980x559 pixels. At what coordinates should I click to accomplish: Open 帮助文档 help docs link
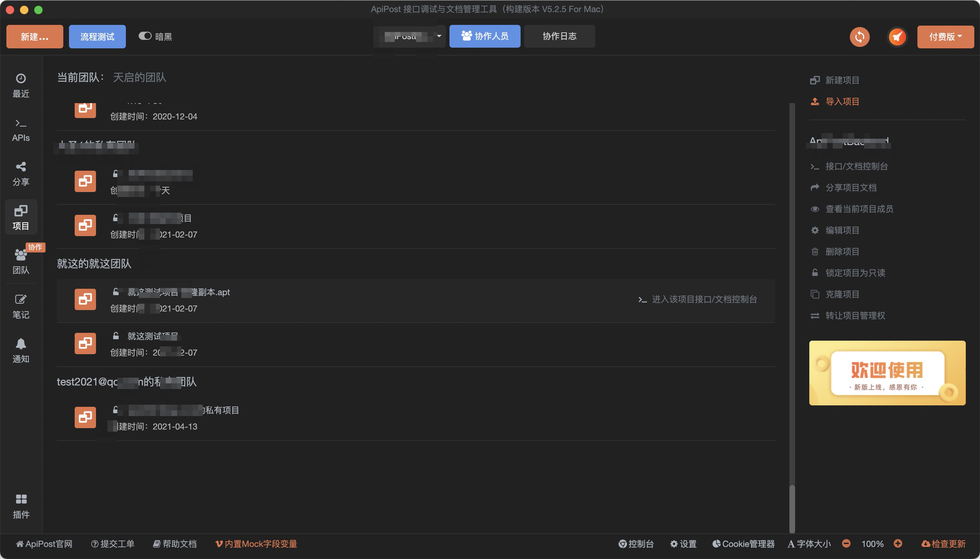(175, 544)
